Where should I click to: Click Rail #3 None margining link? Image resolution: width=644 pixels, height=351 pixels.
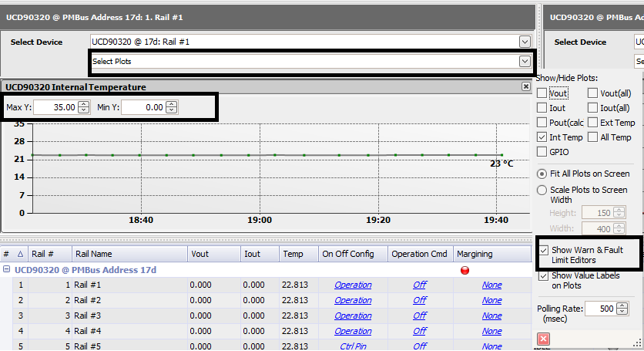click(491, 316)
